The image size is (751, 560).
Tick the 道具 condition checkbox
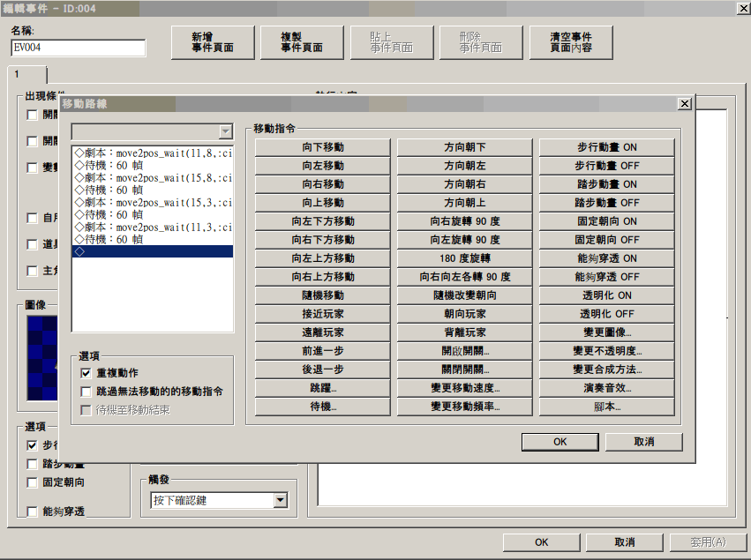pos(32,244)
